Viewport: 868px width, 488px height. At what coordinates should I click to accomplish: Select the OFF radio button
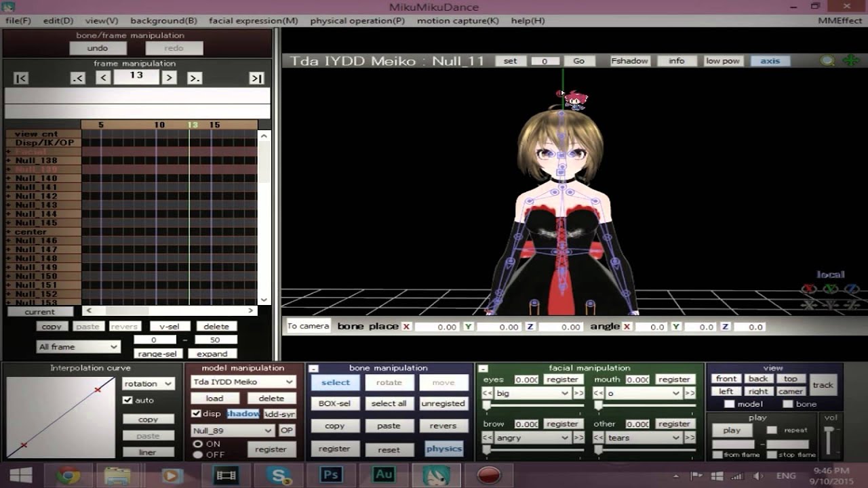(198, 454)
